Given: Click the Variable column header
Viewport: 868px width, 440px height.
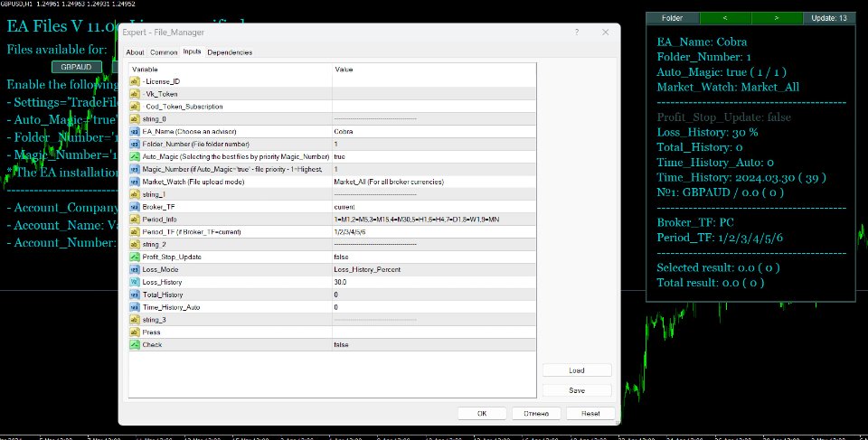Looking at the screenshot, I should click(231, 70).
